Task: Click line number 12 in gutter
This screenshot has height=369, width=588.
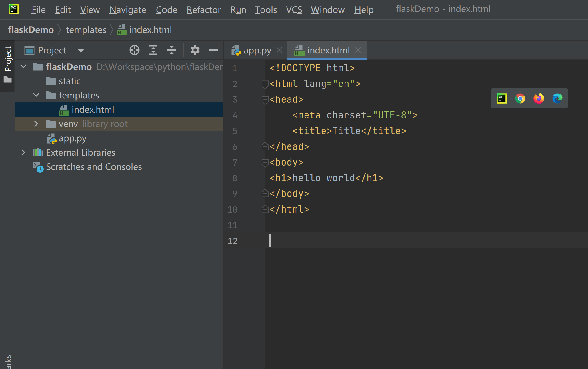Action: [233, 241]
